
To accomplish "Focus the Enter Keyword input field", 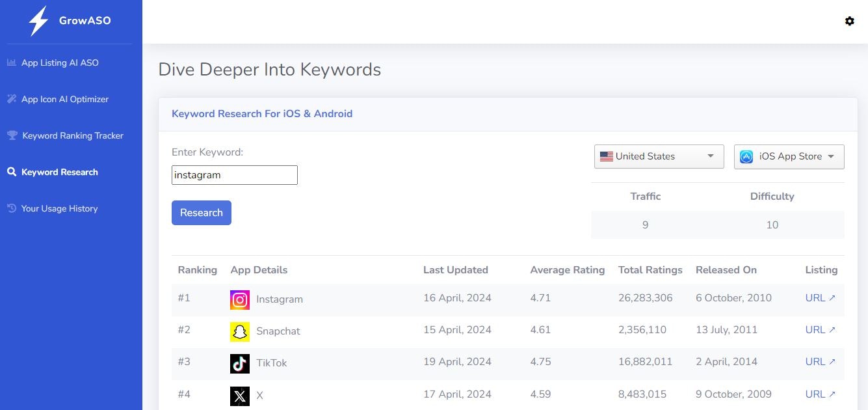I will (235, 175).
